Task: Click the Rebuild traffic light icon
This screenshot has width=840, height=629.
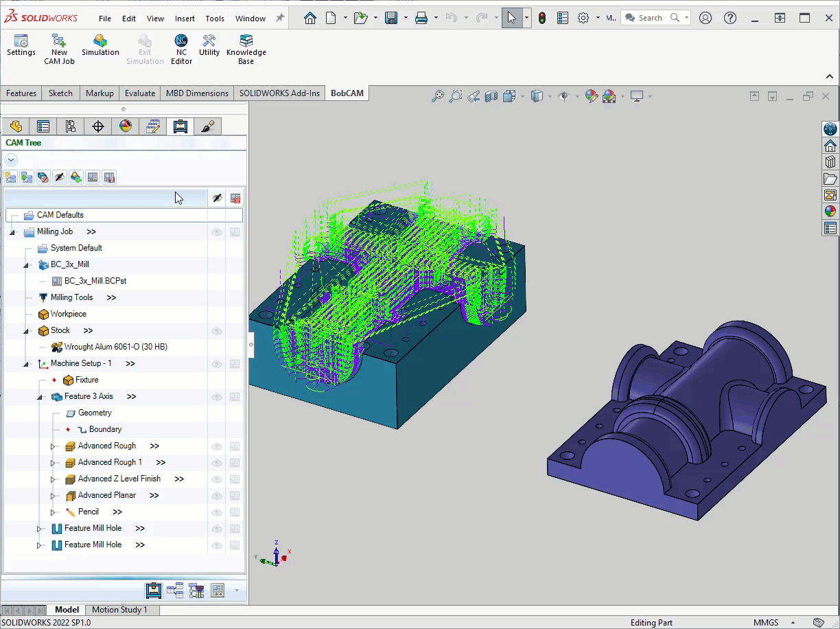Action: pos(542,19)
